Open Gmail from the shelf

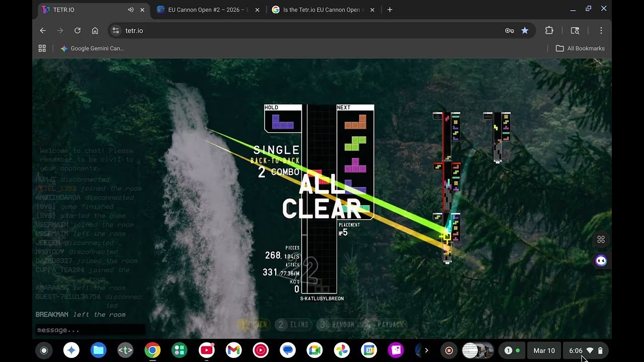pyautogui.click(x=233, y=350)
